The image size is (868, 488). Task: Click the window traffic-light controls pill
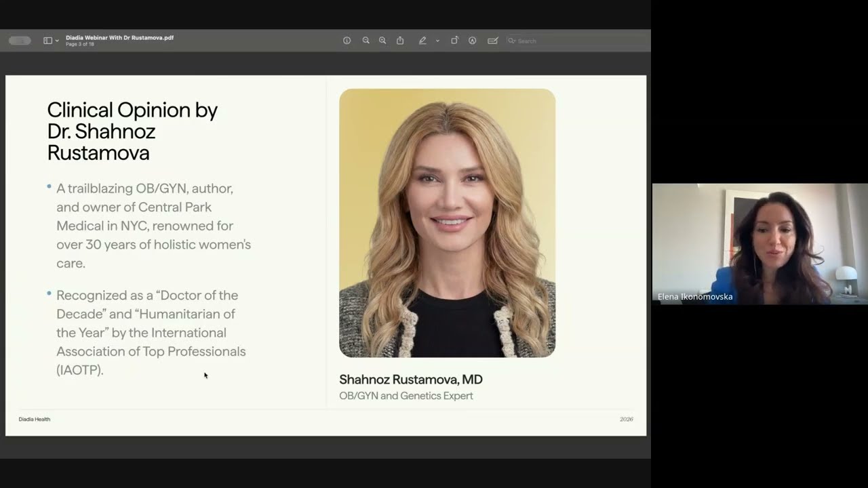click(x=20, y=41)
